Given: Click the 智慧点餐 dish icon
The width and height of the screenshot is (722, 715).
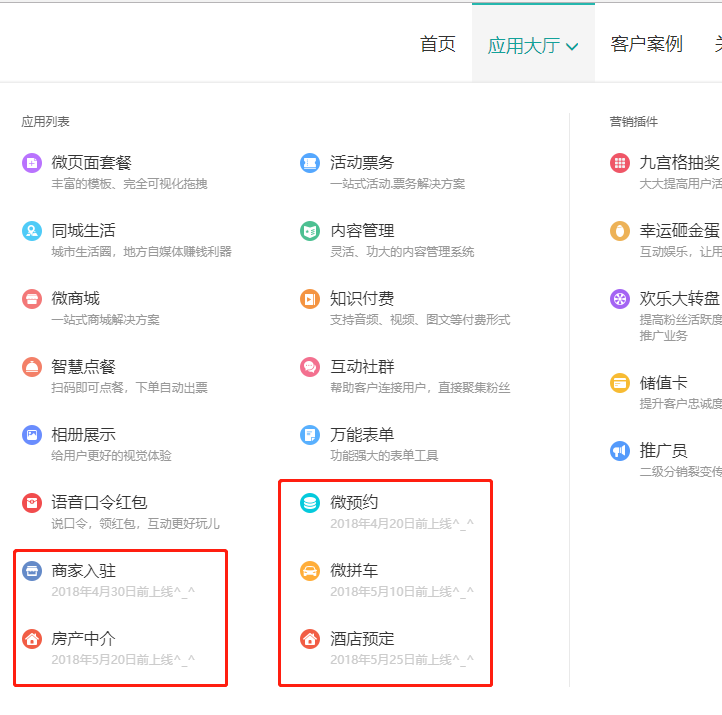Looking at the screenshot, I should click(x=32, y=367).
